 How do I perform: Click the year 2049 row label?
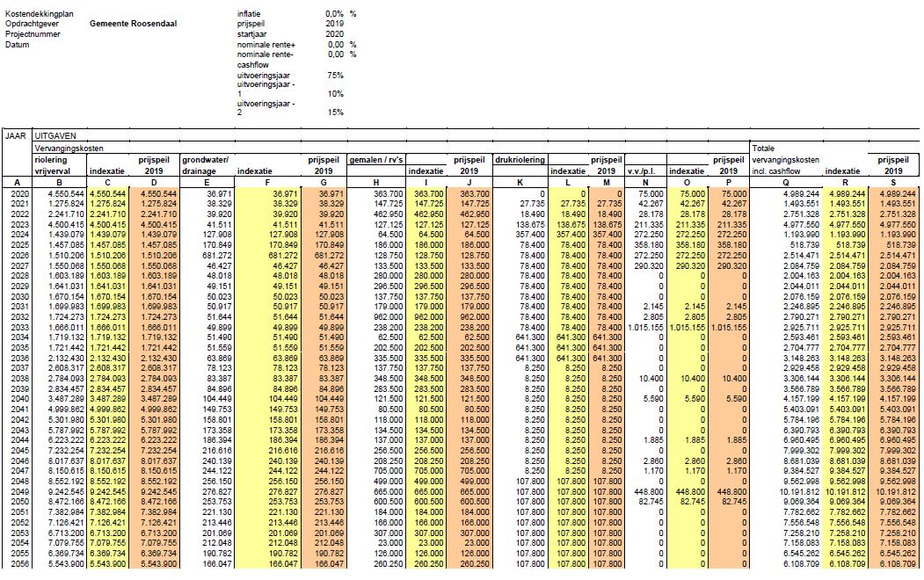(x=17, y=493)
